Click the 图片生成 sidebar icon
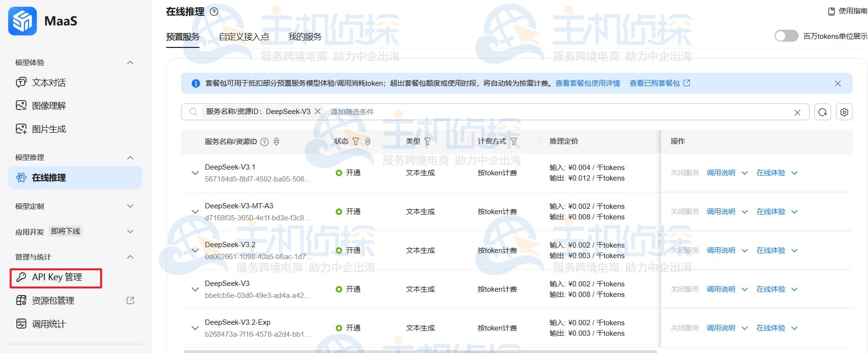The height and width of the screenshot is (353, 868). point(21,129)
